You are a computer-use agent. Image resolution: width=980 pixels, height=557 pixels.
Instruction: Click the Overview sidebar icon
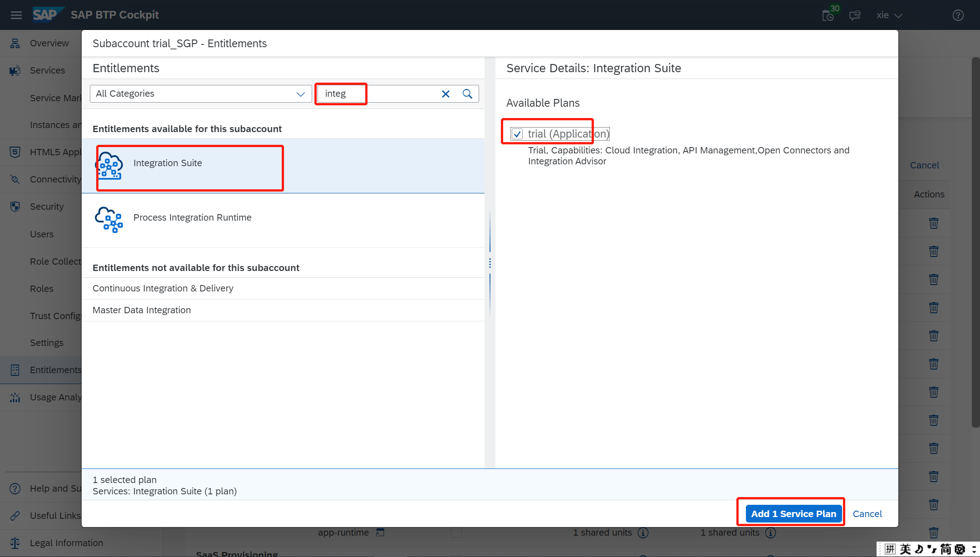tap(15, 43)
